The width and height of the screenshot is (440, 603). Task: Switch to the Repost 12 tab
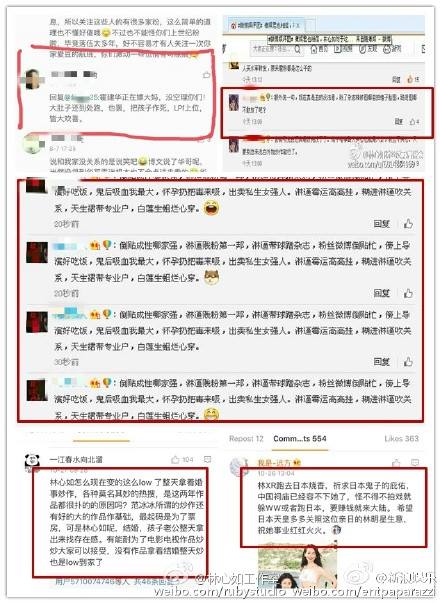click(246, 438)
